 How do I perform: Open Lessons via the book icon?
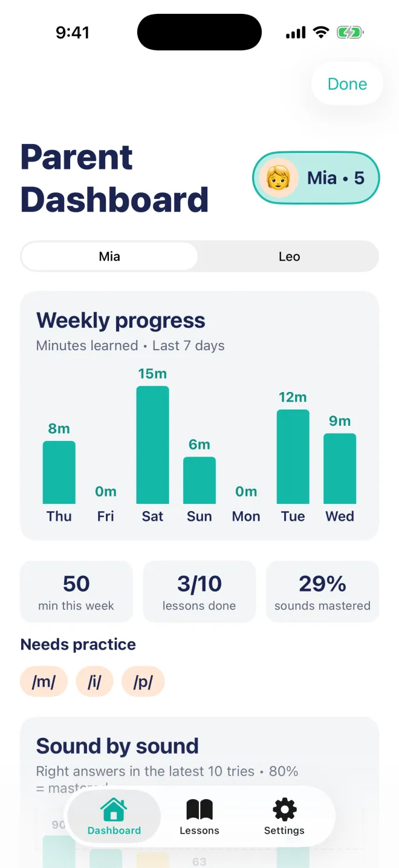point(199,809)
